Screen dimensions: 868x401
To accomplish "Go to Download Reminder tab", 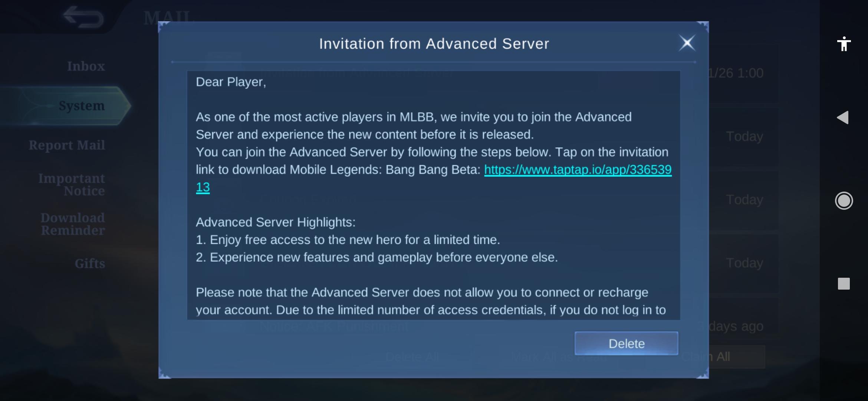I will (x=73, y=224).
